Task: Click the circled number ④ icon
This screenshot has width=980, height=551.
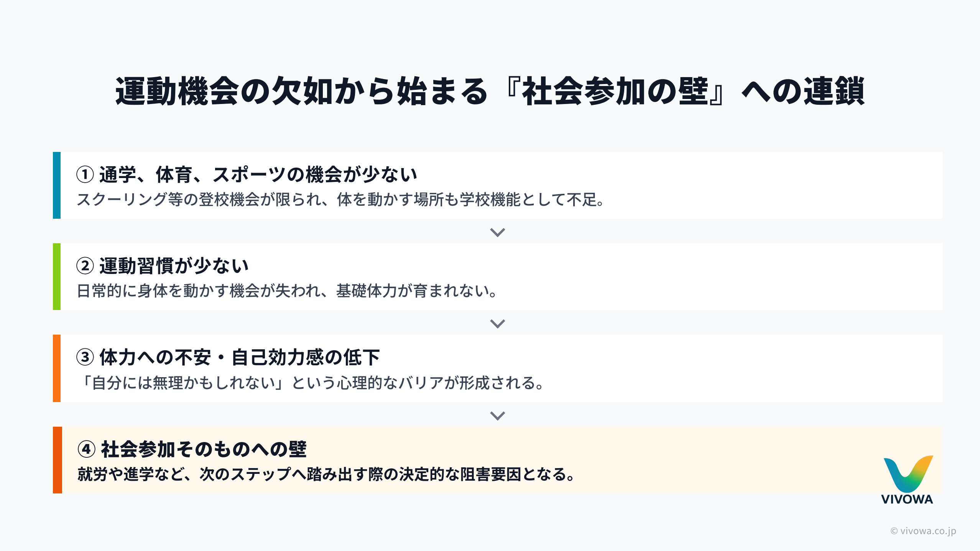Action: click(x=86, y=449)
